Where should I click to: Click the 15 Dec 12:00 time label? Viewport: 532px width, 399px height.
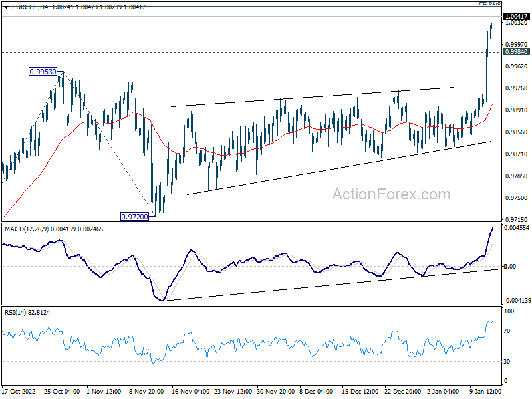tap(360, 391)
